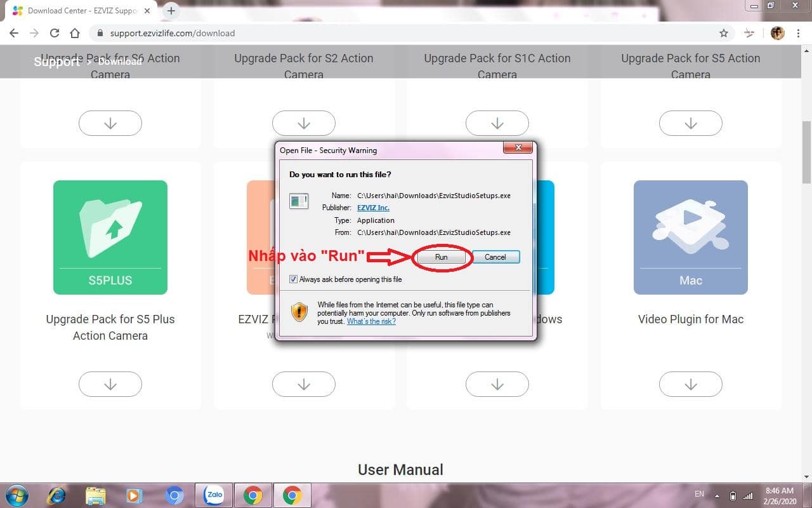
Task: Uncheck Always ask before opening this file
Action: tap(293, 279)
